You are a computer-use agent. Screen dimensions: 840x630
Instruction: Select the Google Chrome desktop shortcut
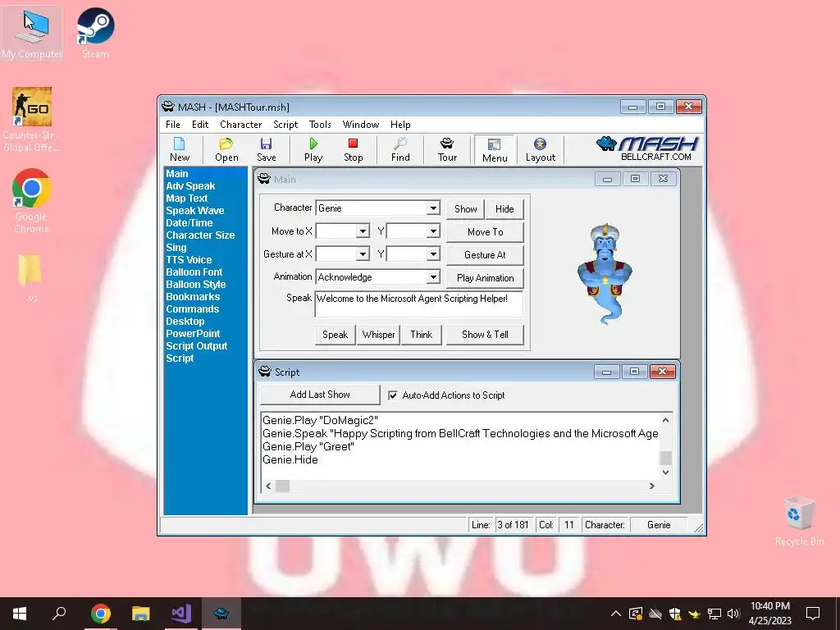(x=32, y=201)
